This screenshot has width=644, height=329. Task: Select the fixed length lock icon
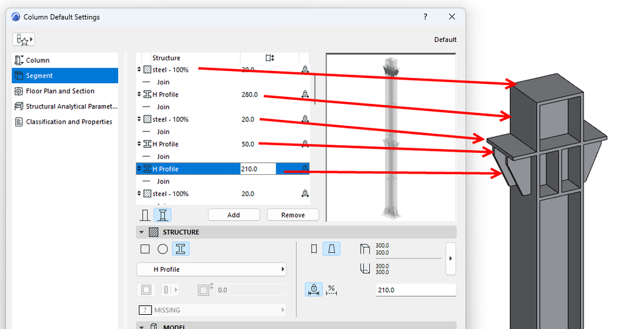click(x=314, y=290)
